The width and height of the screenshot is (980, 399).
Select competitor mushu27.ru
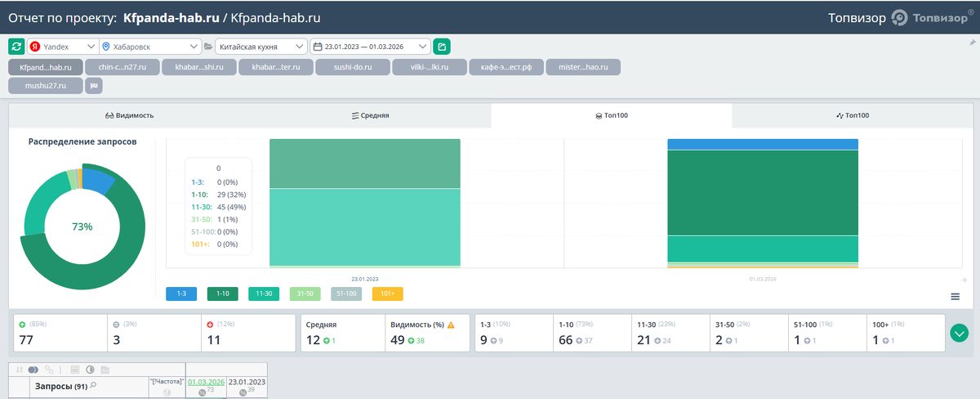click(46, 85)
